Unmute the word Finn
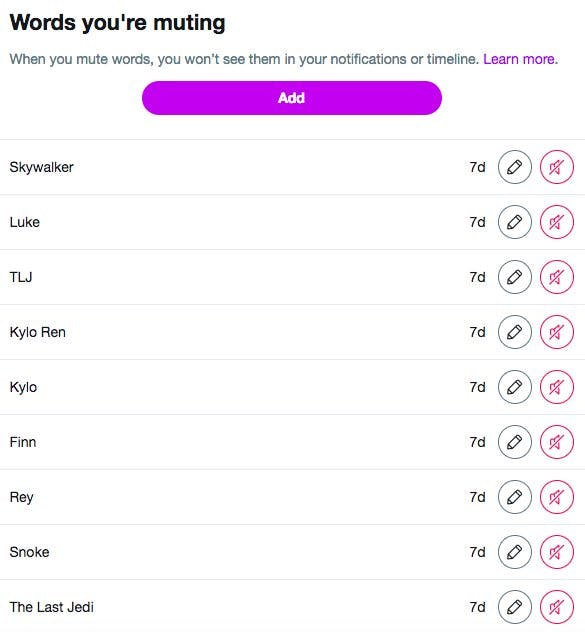 [x=557, y=442]
